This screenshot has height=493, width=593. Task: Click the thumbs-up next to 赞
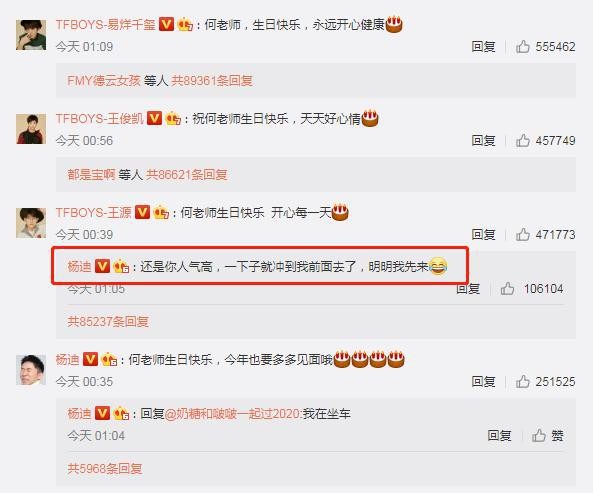(x=539, y=436)
